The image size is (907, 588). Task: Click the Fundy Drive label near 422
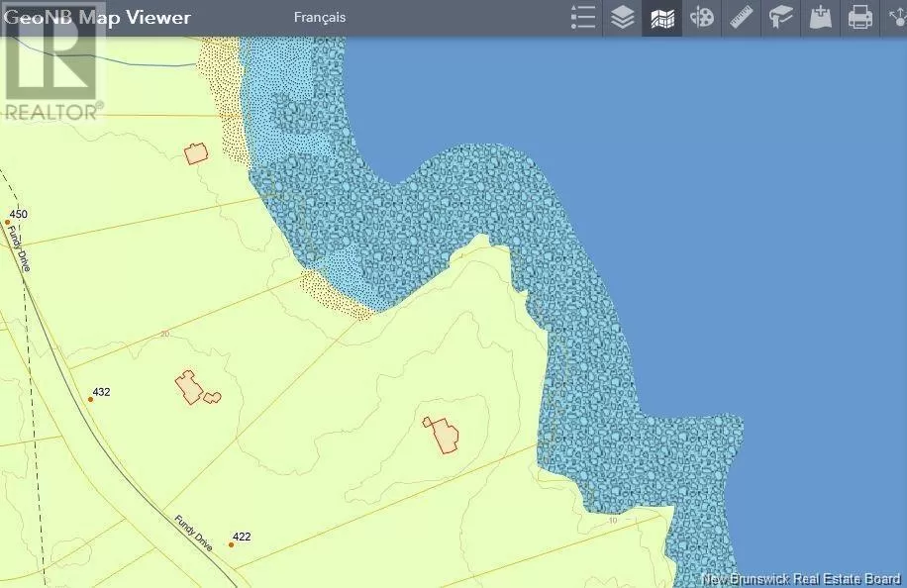(x=193, y=534)
